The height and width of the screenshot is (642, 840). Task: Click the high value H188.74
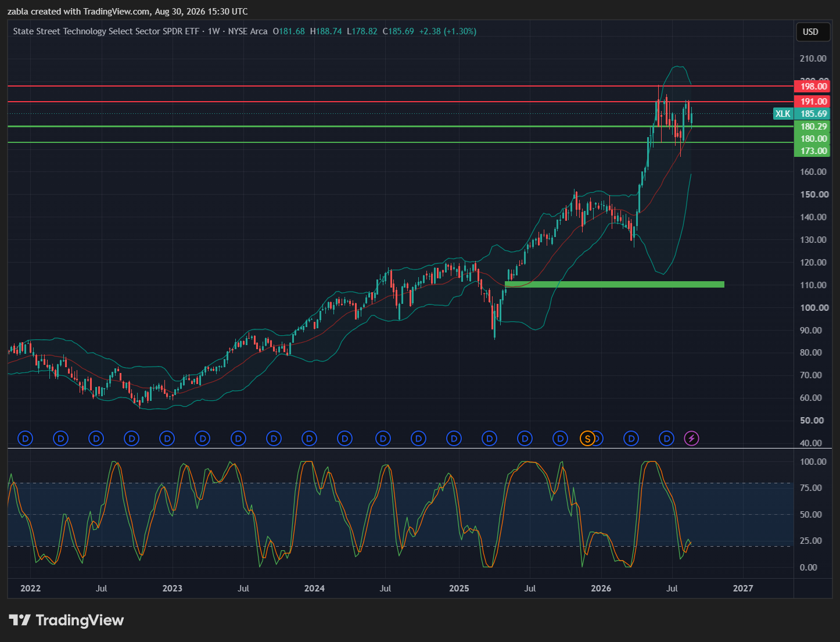coord(326,31)
